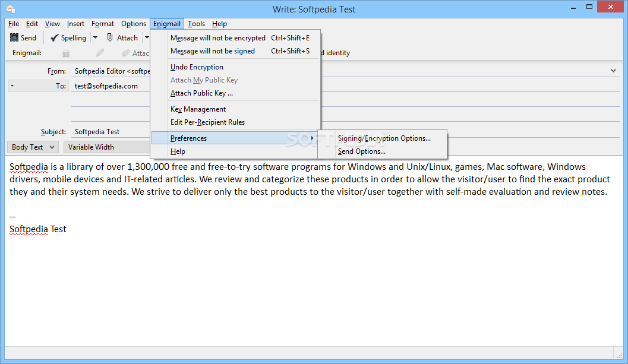The image size is (628, 364).
Task: Choose Attach Public Key ... entry
Action: [235, 93]
